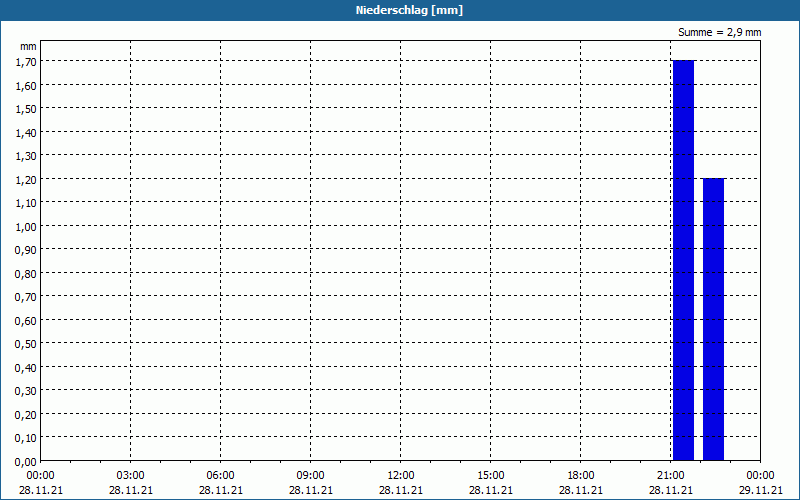The height and width of the screenshot is (500, 800).
Task: Click the 0,10 y-axis value
Action: 26,438
